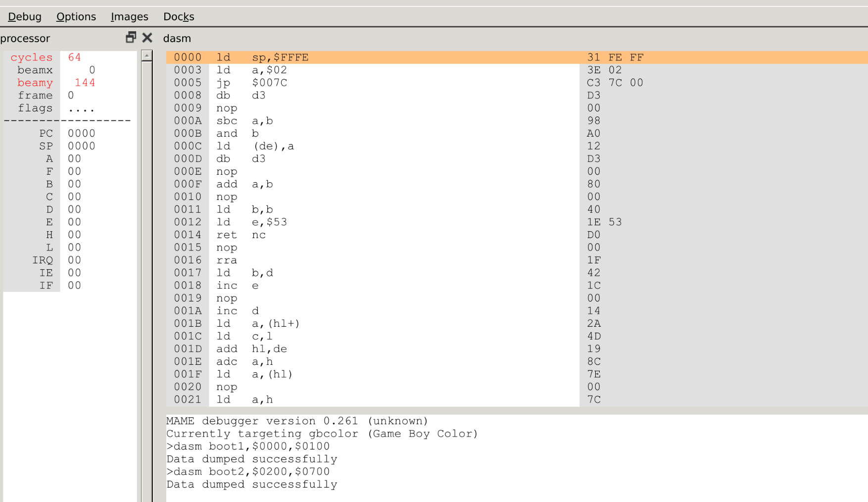The width and height of the screenshot is (868, 502).
Task: Open the Docks menu
Action: click(179, 17)
